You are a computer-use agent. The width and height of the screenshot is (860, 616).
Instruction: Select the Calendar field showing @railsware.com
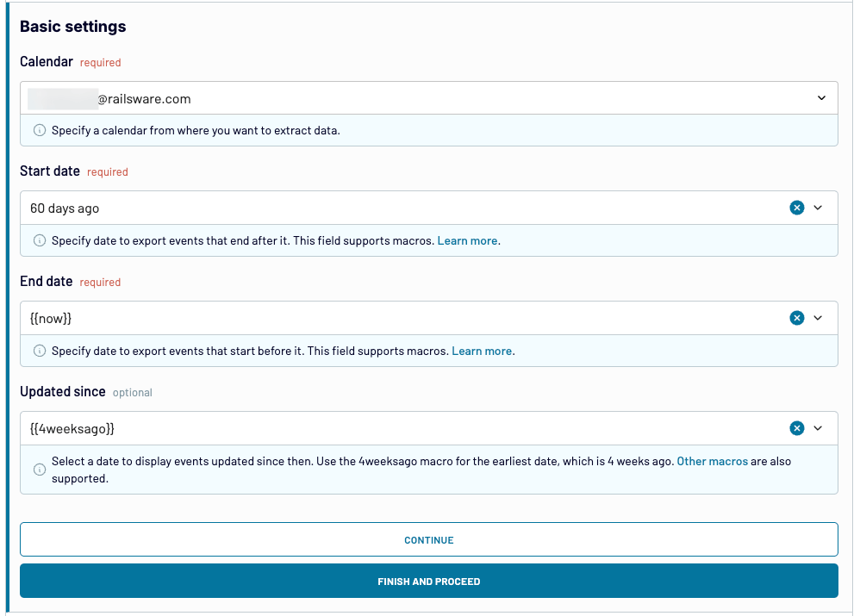[429, 98]
